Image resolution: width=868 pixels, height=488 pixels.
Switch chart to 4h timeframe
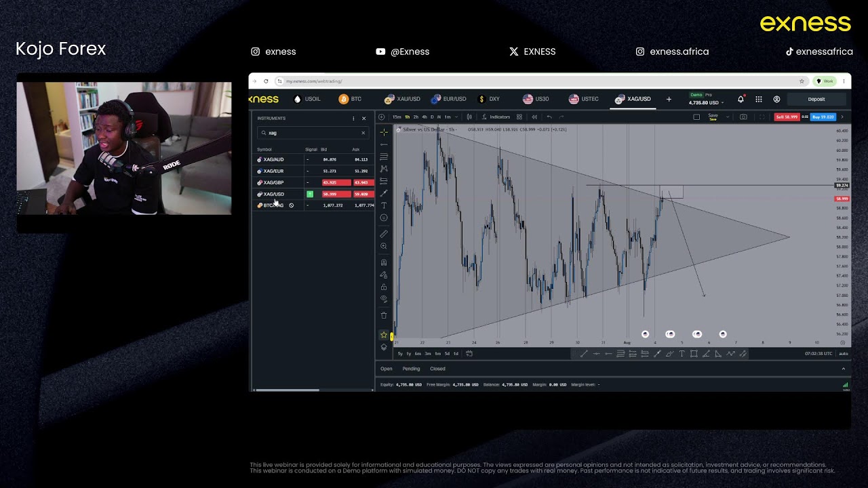click(x=424, y=117)
